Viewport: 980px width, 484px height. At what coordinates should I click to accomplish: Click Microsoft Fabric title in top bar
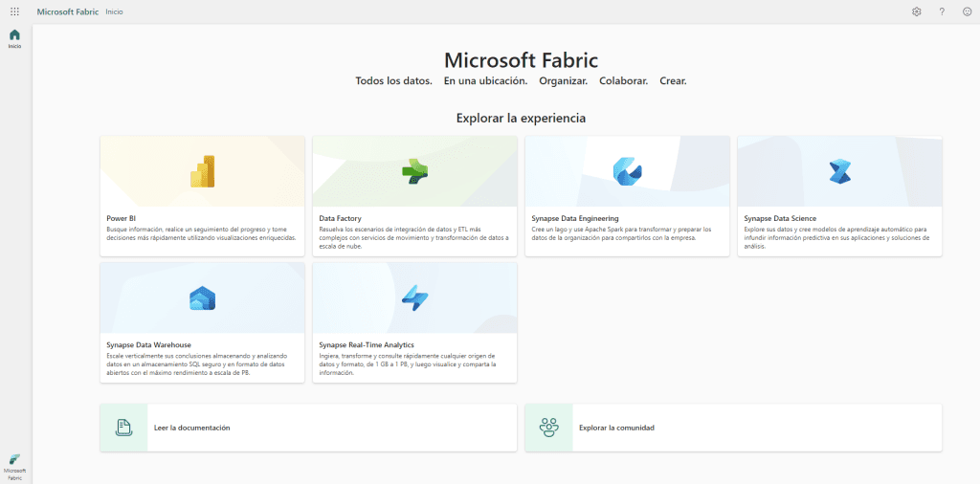coord(68,11)
